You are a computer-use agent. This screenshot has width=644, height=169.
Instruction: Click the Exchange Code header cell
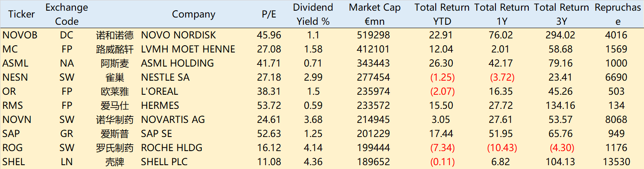point(67,14)
